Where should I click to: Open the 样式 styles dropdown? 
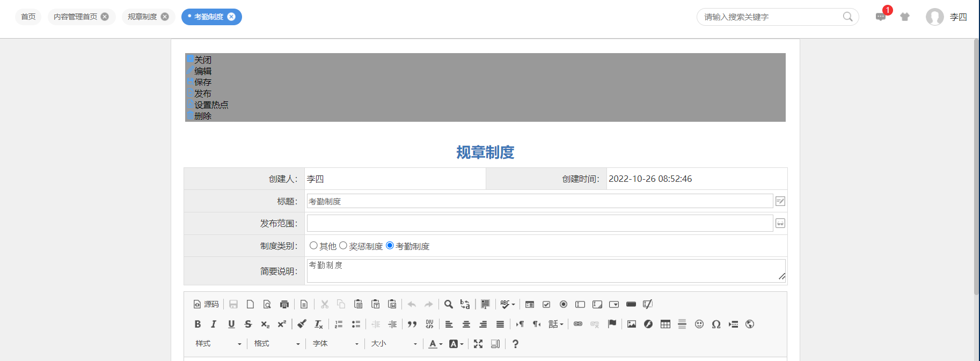point(218,344)
